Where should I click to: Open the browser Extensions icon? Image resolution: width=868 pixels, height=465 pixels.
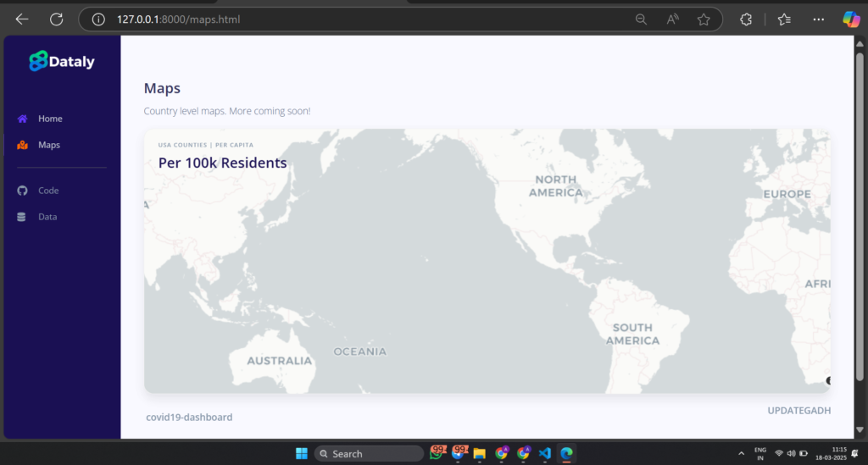pyautogui.click(x=746, y=19)
